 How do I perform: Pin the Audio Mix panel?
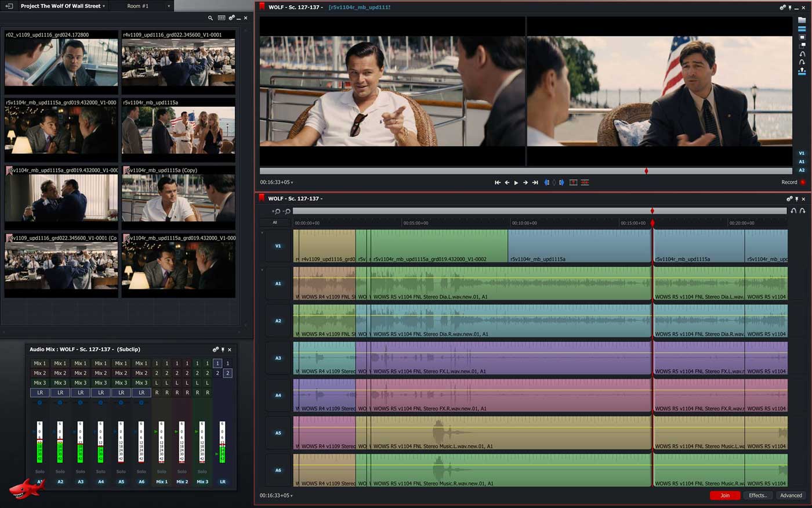(223, 350)
